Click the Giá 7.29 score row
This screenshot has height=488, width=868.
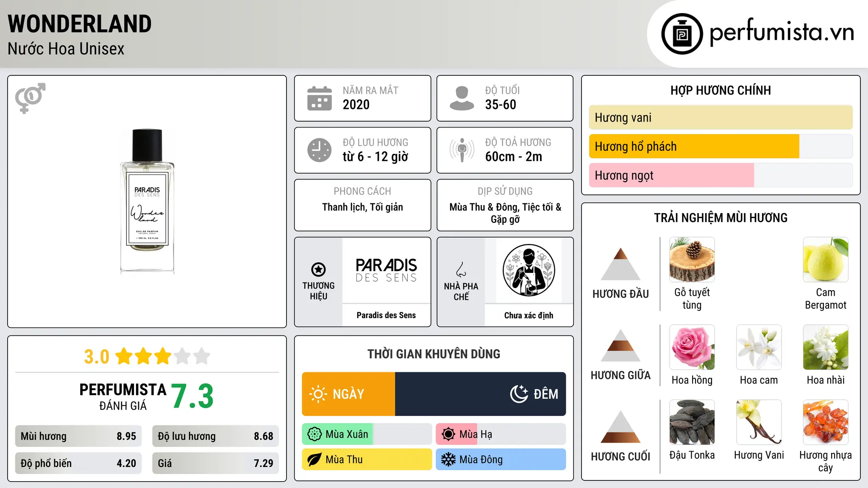pos(215,463)
